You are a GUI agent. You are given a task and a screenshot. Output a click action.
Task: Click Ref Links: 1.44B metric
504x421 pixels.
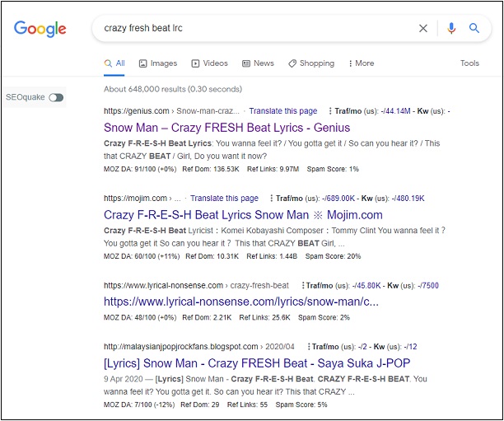click(x=272, y=256)
